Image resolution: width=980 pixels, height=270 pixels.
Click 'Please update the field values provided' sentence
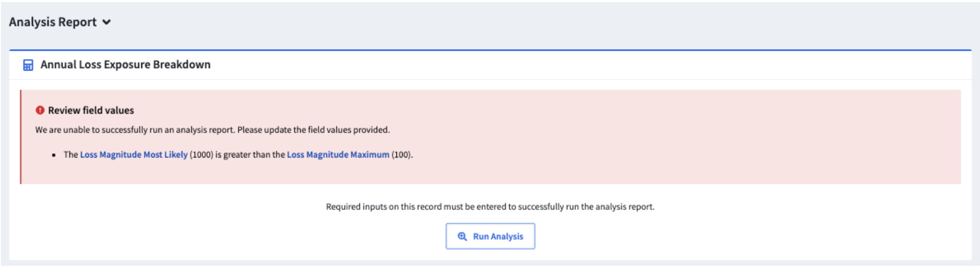pos(314,130)
